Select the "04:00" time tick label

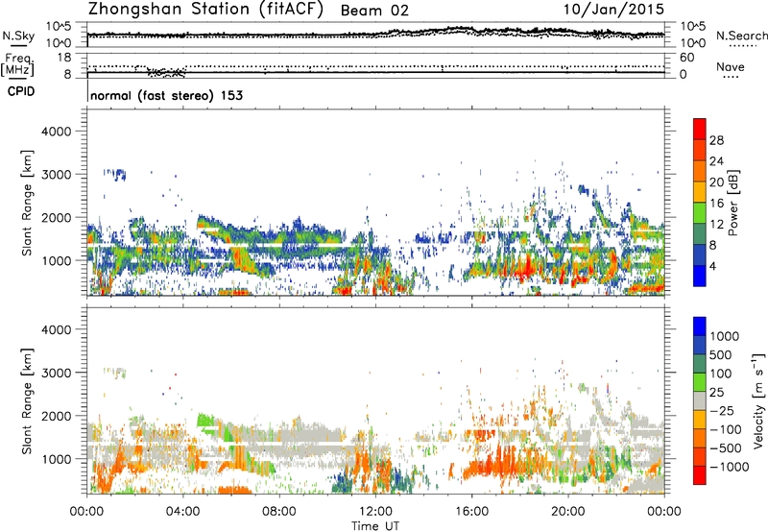point(182,512)
